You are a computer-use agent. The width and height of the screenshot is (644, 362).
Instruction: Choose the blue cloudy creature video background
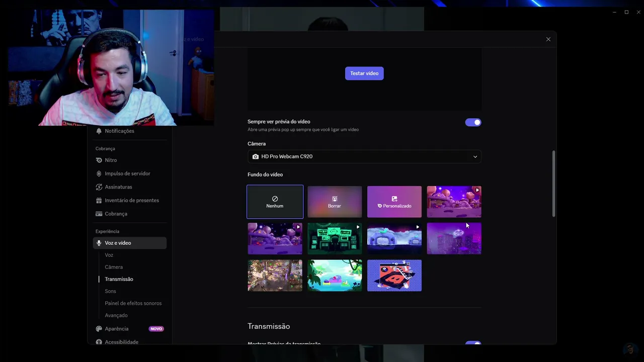click(x=394, y=238)
